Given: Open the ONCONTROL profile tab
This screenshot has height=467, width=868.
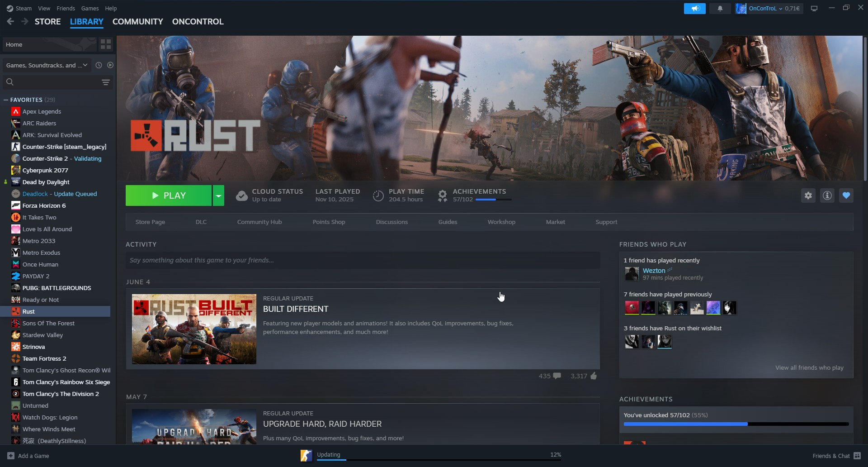Looking at the screenshot, I should [x=198, y=22].
